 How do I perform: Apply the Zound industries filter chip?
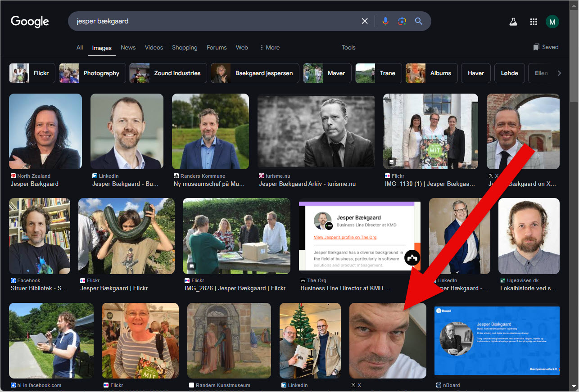point(168,73)
